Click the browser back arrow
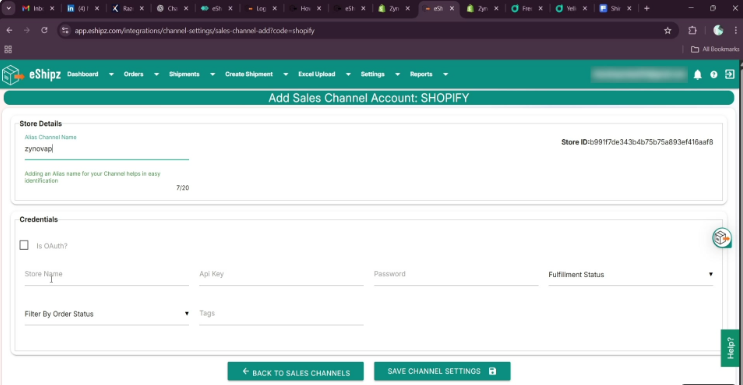The image size is (743, 385). [x=9, y=30]
